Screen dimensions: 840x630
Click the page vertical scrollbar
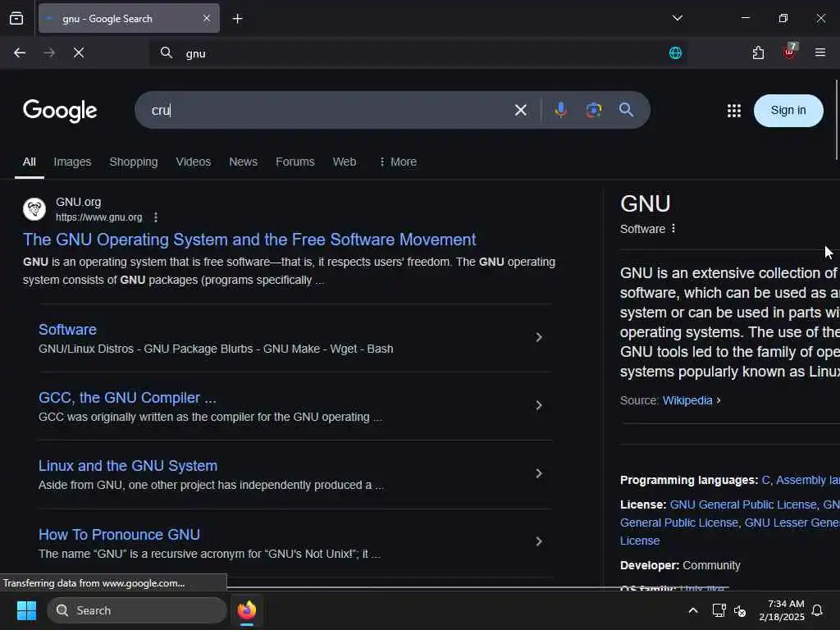(x=836, y=119)
